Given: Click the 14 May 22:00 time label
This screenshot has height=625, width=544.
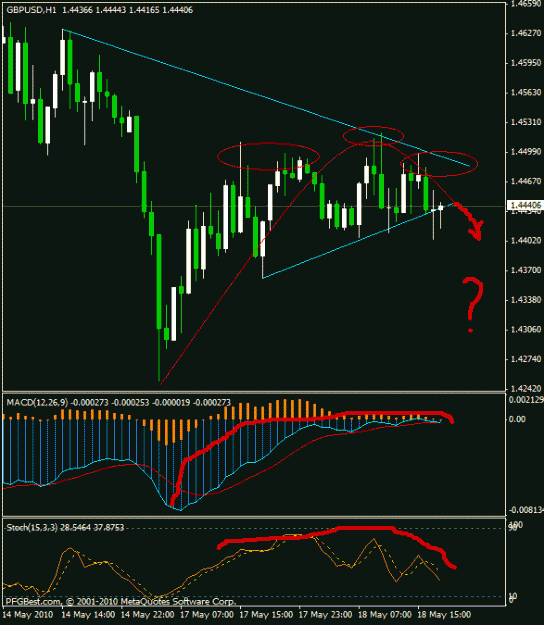Looking at the screenshot, I should tap(147, 614).
